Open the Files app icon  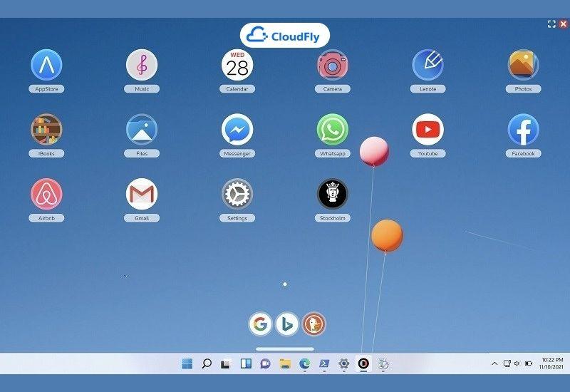click(142, 130)
